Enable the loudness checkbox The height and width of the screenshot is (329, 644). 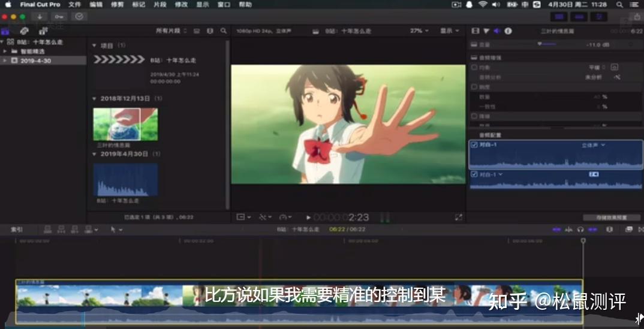point(474,87)
